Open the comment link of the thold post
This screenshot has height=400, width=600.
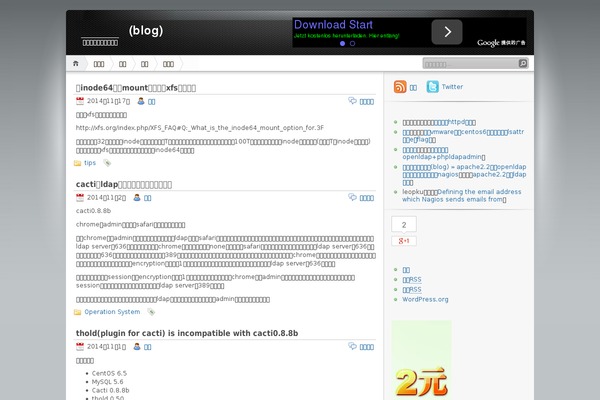coord(367,347)
